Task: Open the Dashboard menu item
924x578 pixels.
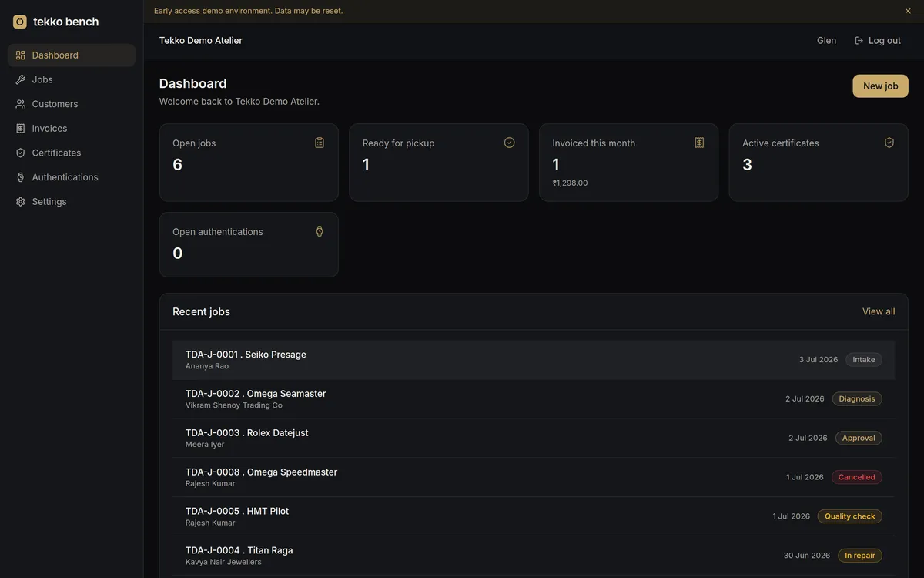Action: coord(72,55)
